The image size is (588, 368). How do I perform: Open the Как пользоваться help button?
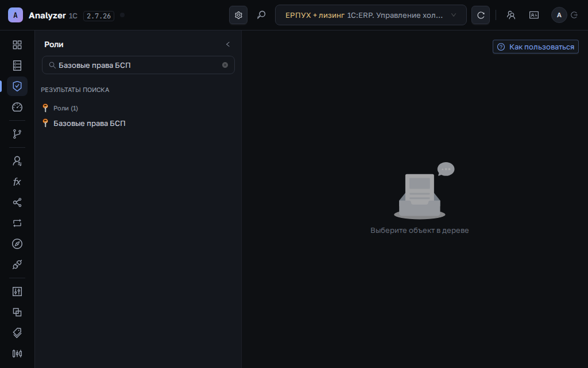click(x=536, y=47)
